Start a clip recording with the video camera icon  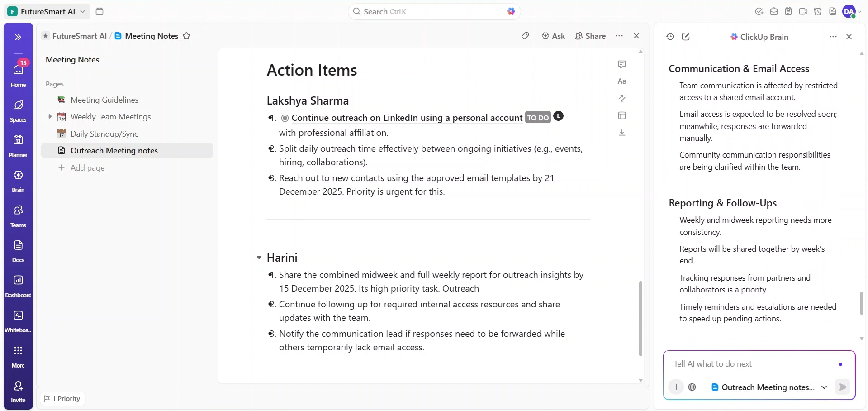803,11
